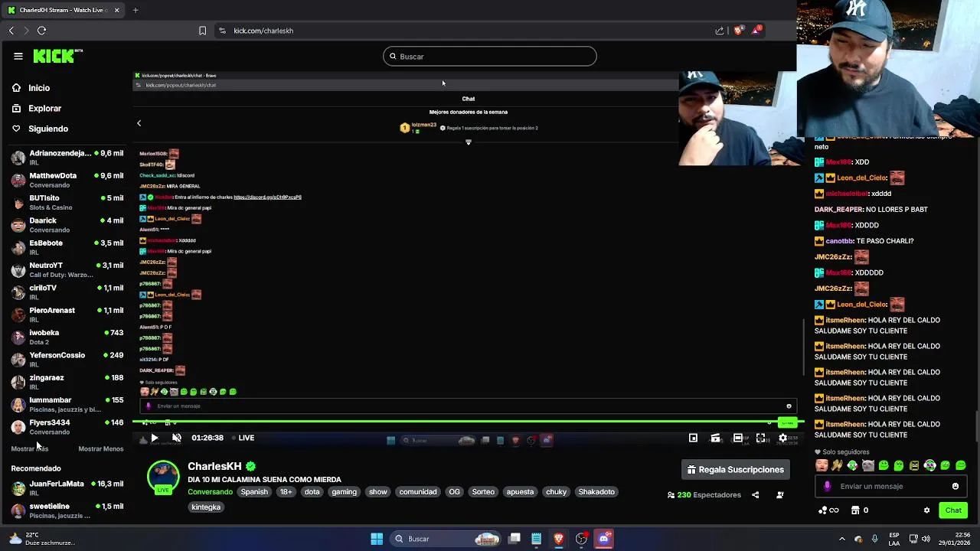Open BUTIsito channel in sidebar

point(67,202)
